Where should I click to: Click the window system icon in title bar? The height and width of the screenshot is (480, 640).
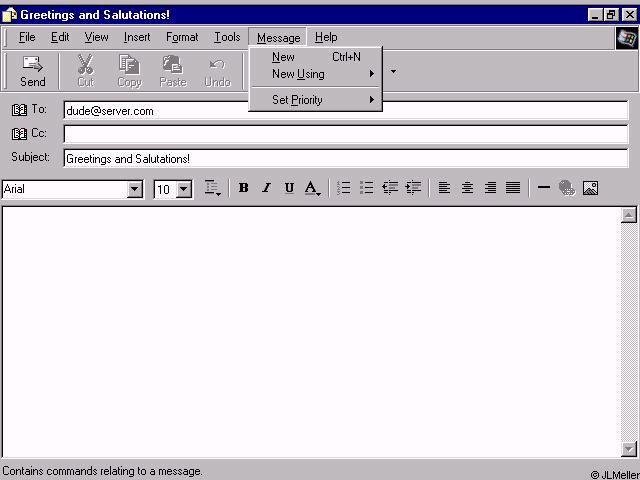(9, 15)
